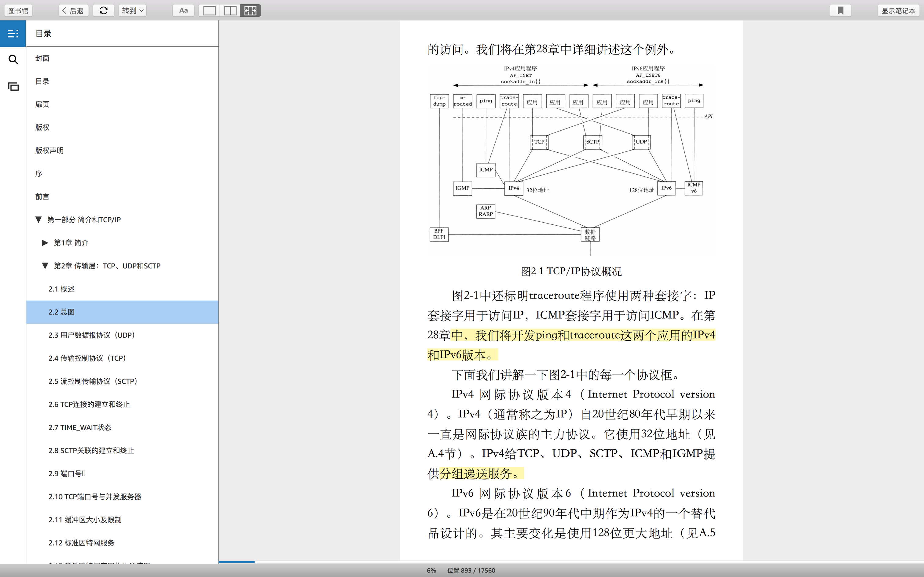Bookmark this page with the bookmark icon
The width and height of the screenshot is (924, 577).
pos(840,11)
